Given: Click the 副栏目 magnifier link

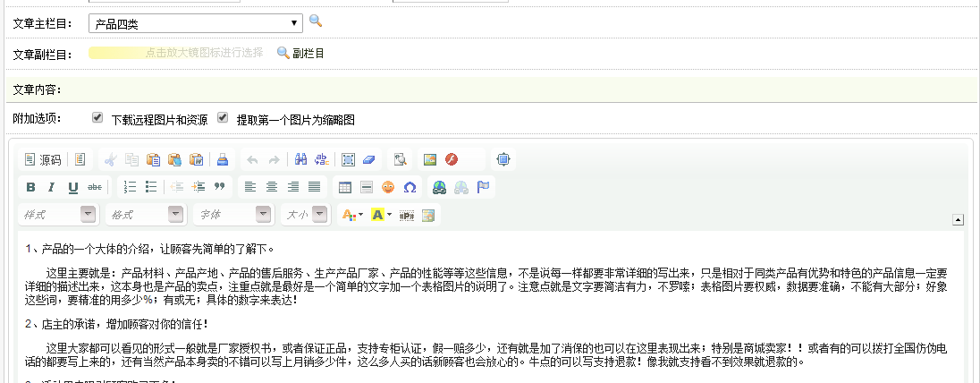Looking at the screenshot, I should (300, 54).
